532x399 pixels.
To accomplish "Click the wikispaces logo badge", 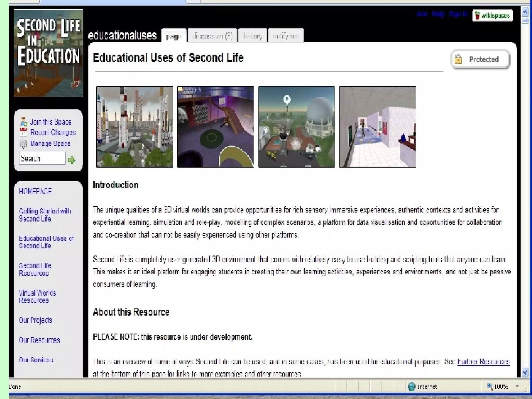I will pos(492,16).
